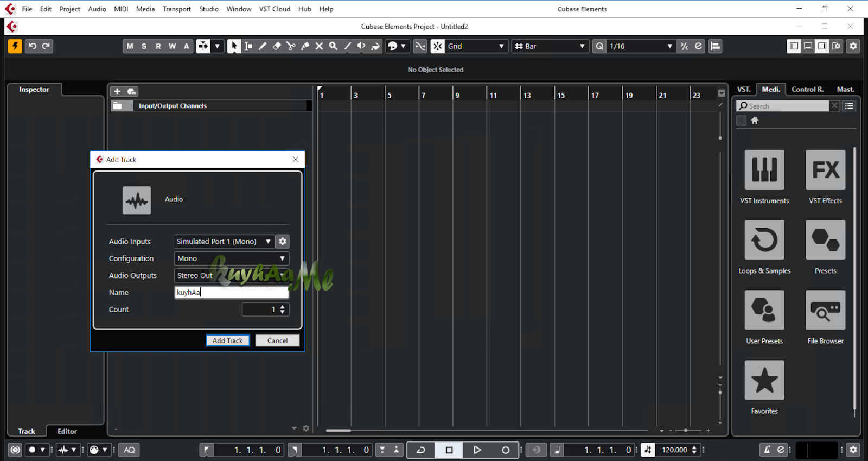
Task: Open the ruler options dropdown arrow
Action: [722, 93]
